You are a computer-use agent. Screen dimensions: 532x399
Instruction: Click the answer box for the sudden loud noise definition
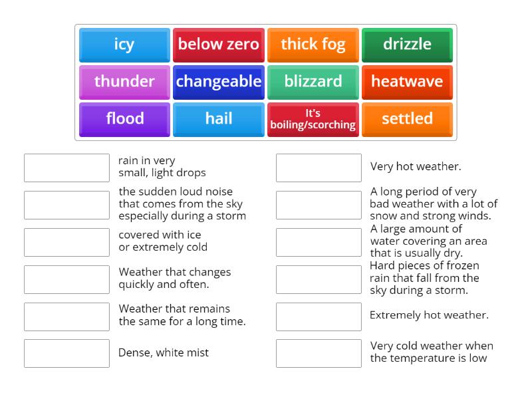66,204
